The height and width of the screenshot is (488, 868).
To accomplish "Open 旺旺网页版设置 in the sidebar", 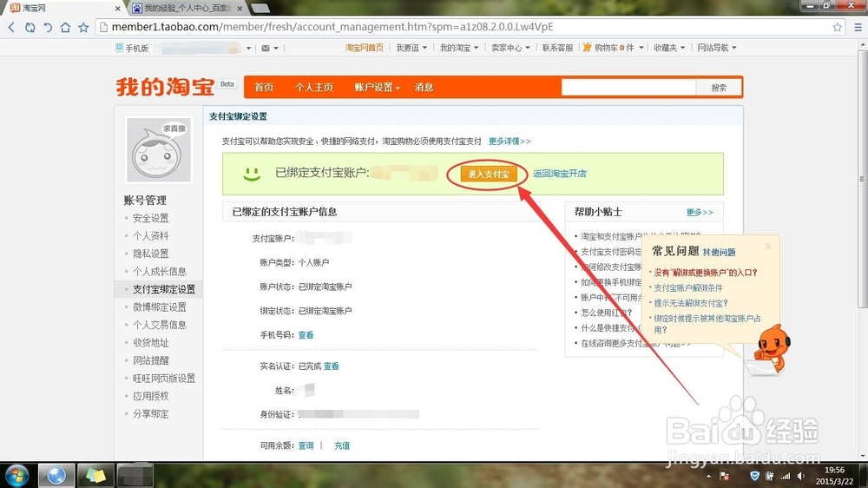I will [x=164, y=379].
